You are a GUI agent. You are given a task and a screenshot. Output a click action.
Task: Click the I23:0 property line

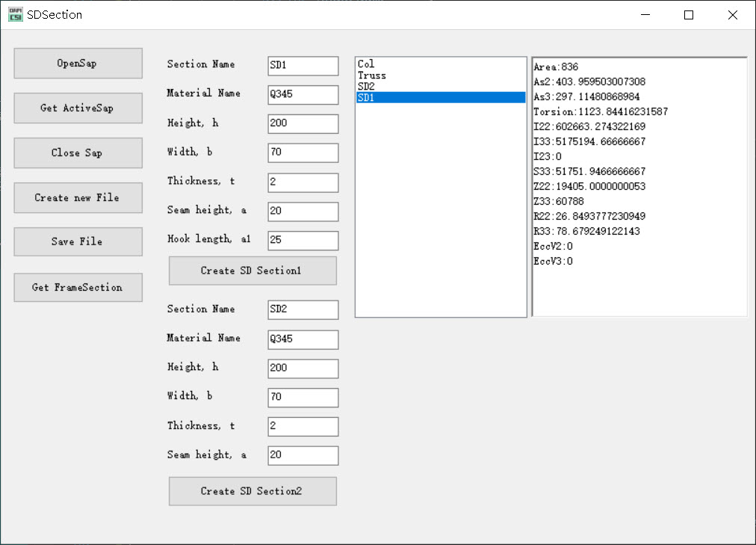548,157
